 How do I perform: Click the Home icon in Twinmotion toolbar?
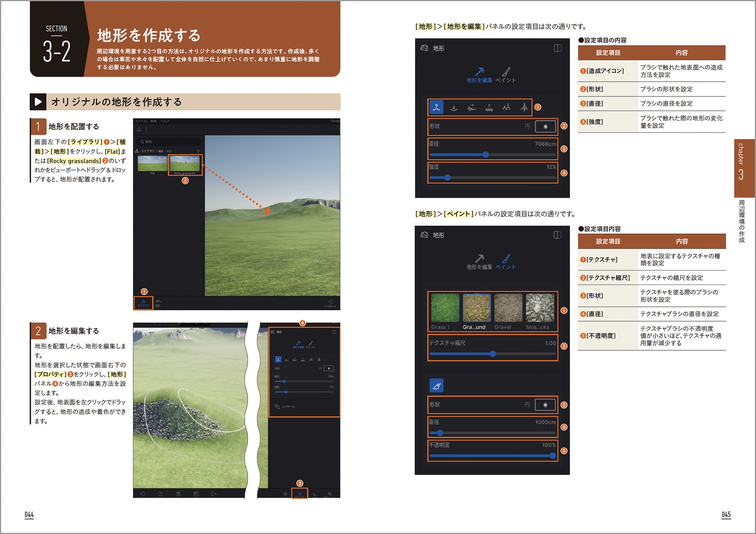pyautogui.click(x=139, y=130)
